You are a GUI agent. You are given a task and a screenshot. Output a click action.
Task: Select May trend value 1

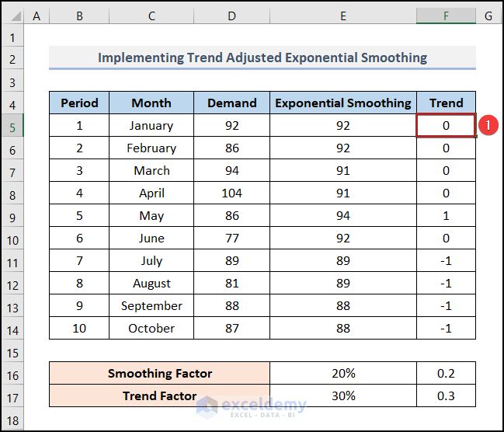click(x=446, y=215)
